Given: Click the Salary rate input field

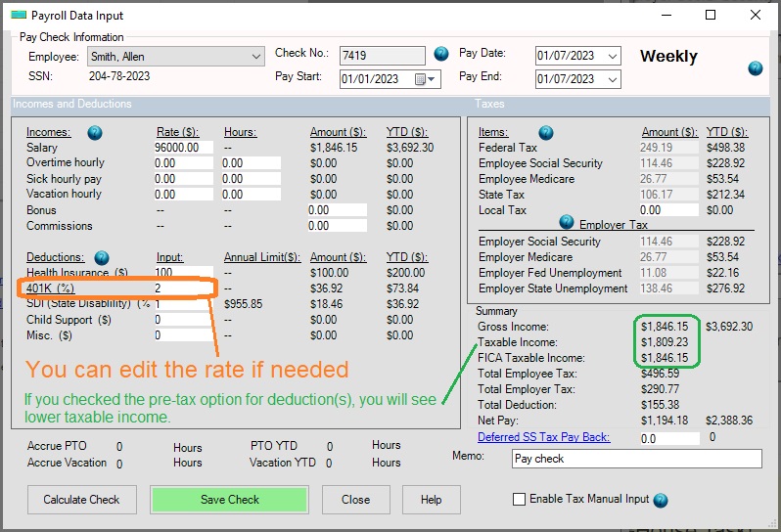Looking at the screenshot, I should [183, 147].
